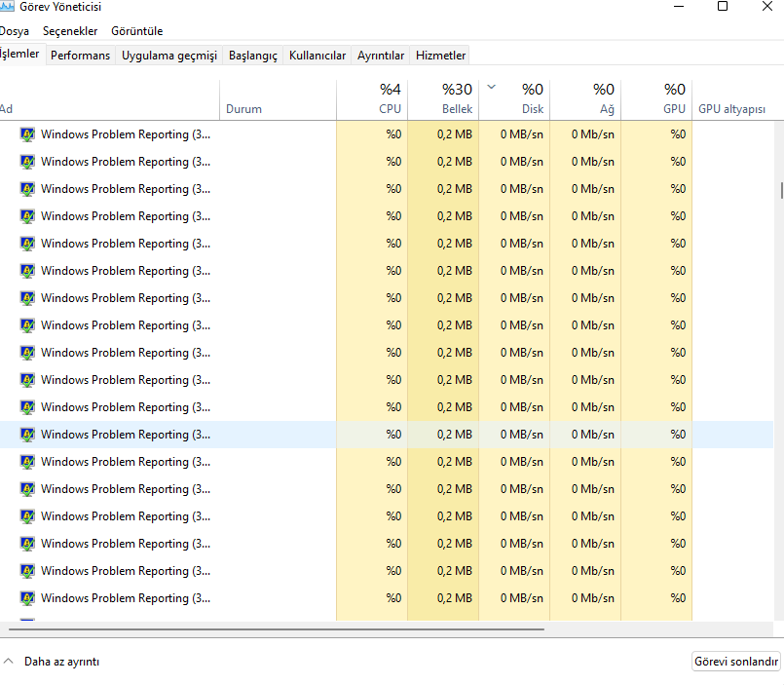Click the %0 CPU cell in the highlighted row
Viewport: 784px width, 685px height.
click(x=372, y=435)
